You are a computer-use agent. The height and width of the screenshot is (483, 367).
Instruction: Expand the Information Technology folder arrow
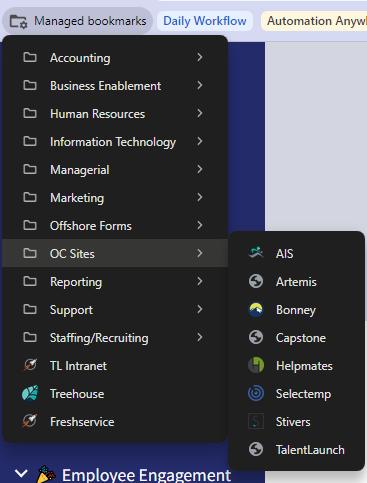(200, 141)
